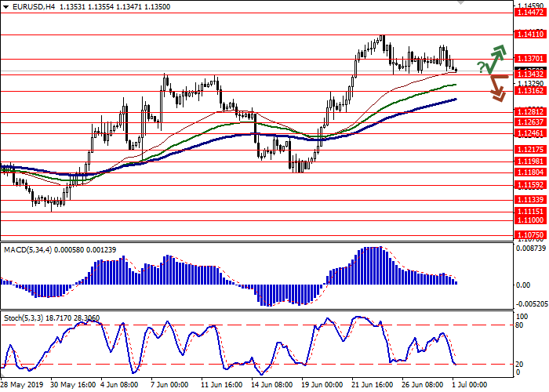The width and height of the screenshot is (549, 392).
Task: Click the gray chart shift triangle marker
Action: pyautogui.click(x=460, y=4)
